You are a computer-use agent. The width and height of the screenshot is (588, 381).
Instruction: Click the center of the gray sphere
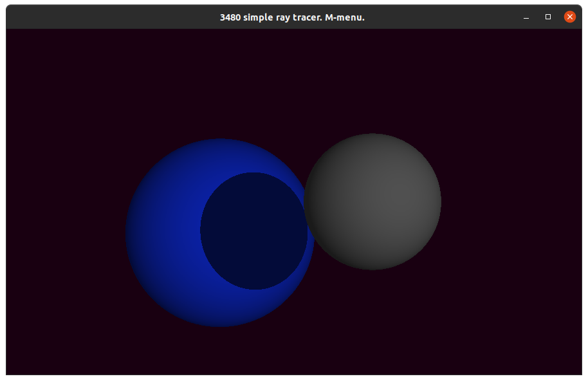(372, 201)
